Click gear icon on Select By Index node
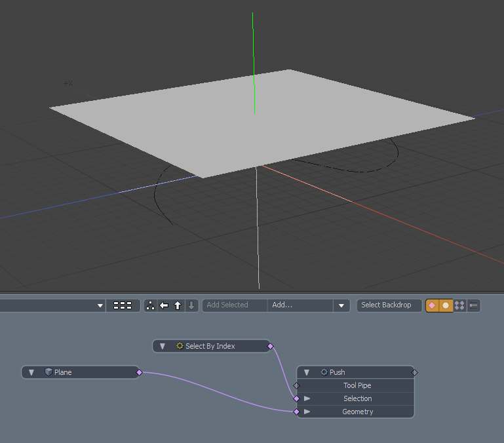Viewport: 504px width, 443px height. pos(180,346)
